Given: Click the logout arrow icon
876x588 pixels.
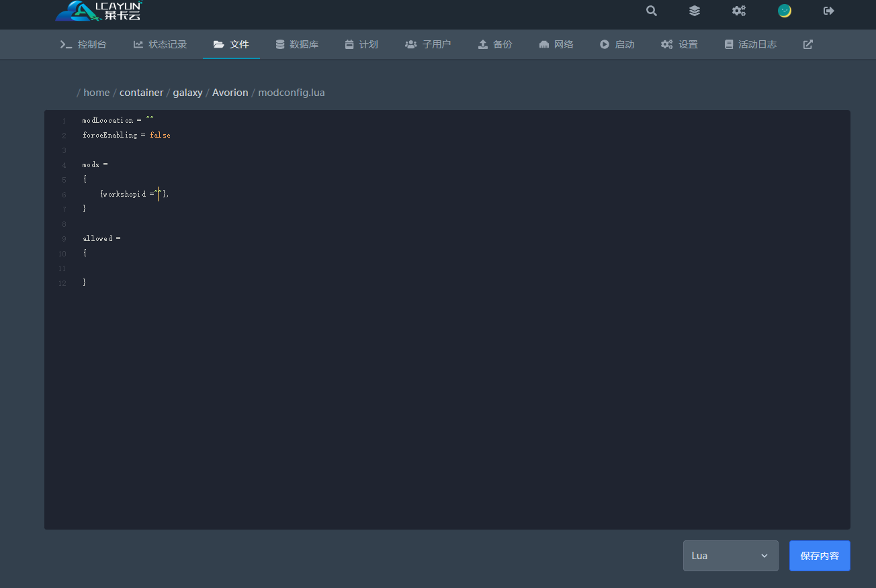Looking at the screenshot, I should point(828,11).
